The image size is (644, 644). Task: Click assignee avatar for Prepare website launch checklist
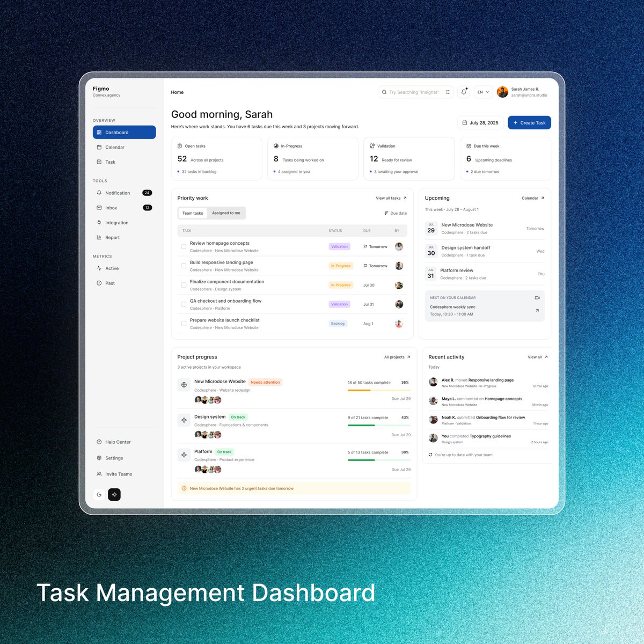[x=399, y=324]
